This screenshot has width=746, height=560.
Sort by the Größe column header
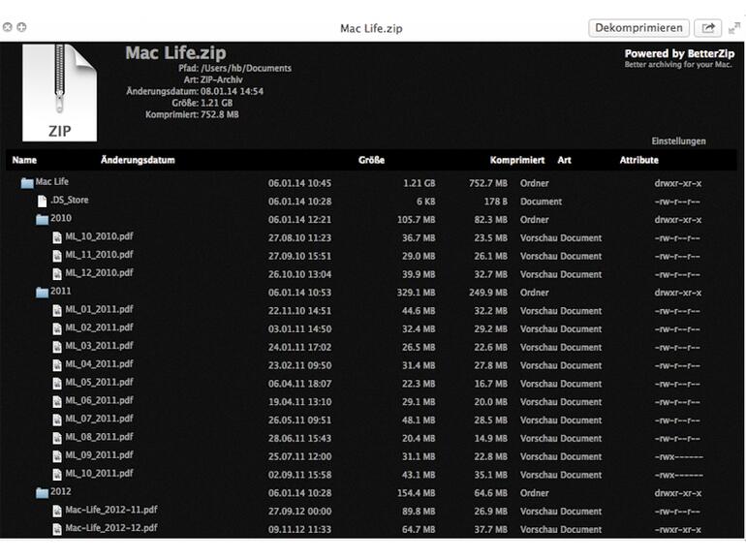(x=371, y=160)
